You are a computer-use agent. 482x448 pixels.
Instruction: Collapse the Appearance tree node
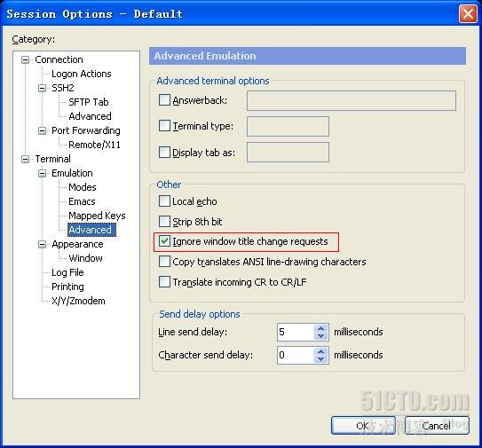coord(42,244)
